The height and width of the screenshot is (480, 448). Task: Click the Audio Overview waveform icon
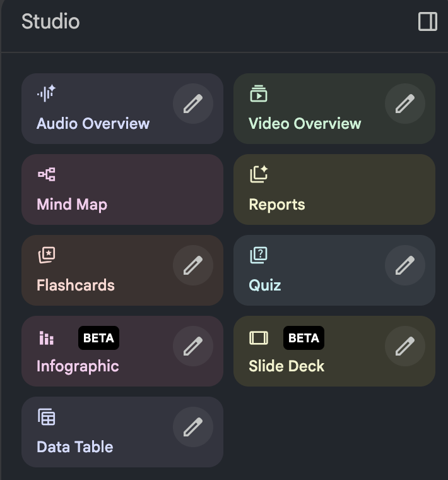pos(46,93)
